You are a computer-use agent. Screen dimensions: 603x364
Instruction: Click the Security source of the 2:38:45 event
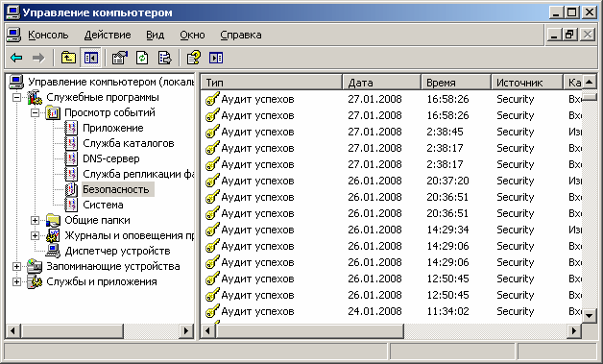[x=516, y=132]
